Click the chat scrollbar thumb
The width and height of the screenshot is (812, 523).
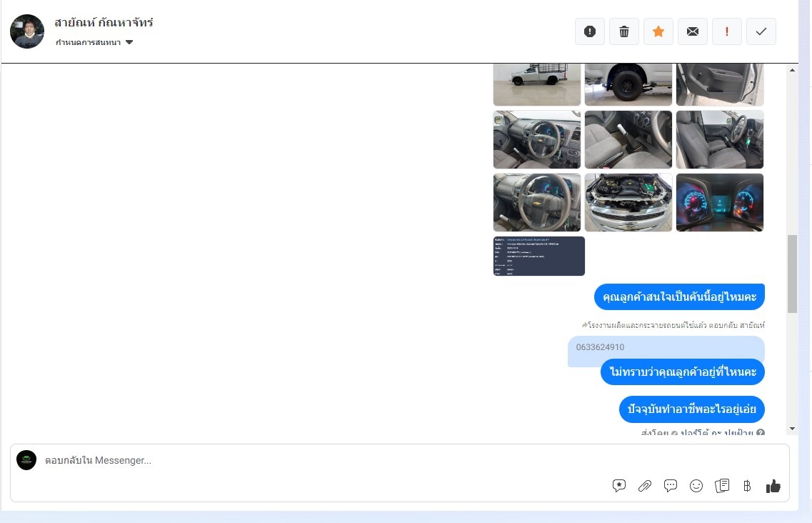[792, 274]
